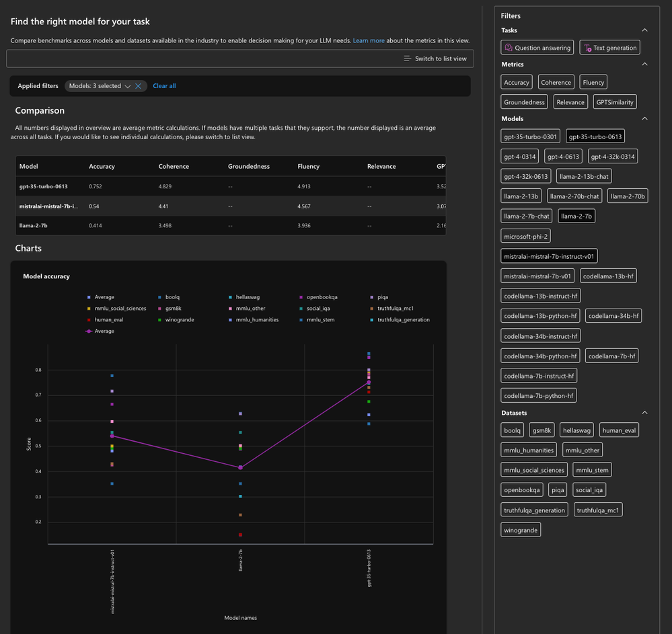Sort by the Coherence column header
This screenshot has height=634, width=672.
pos(174,166)
